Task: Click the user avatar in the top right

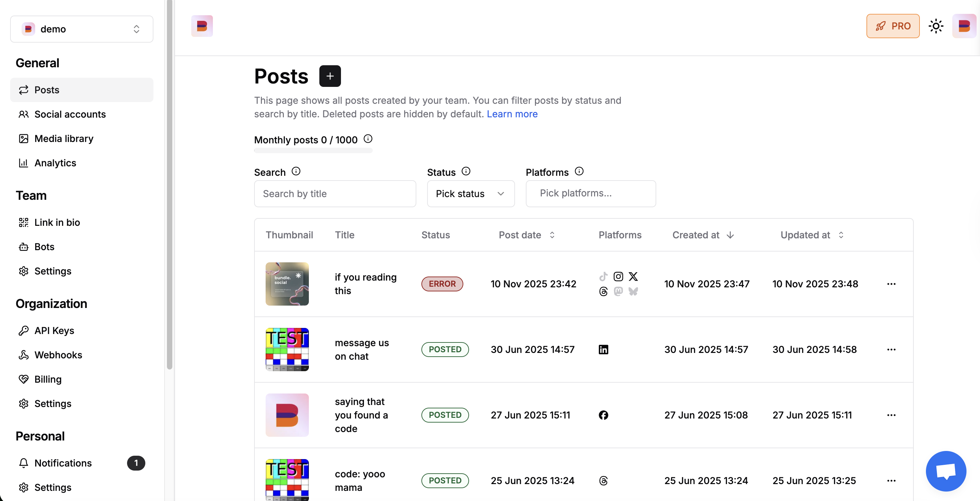Action: point(964,26)
